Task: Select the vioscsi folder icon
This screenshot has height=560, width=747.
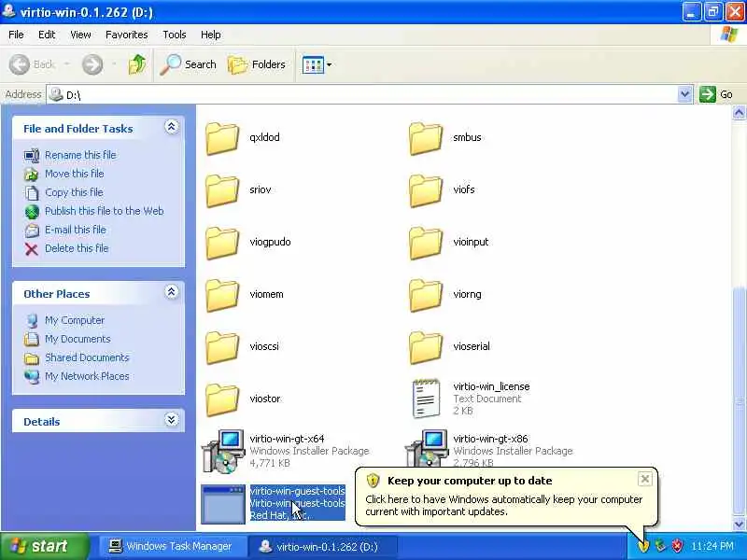Action: coord(222,348)
